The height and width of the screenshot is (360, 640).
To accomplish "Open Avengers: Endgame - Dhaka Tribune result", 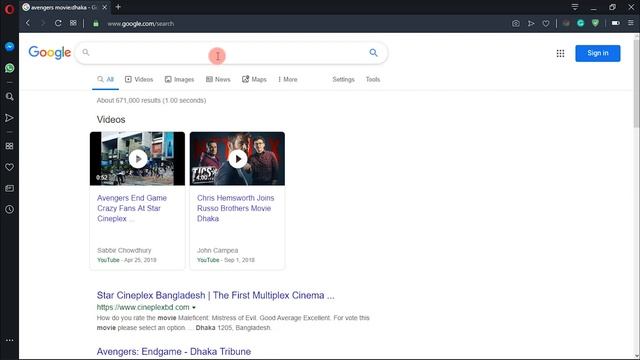I will pyautogui.click(x=174, y=351).
